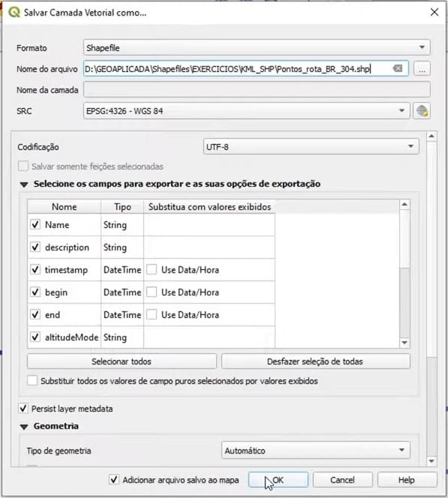Image resolution: width=448 pixels, height=498 pixels.
Task: Click field table scroll down arrow
Action: point(404,342)
